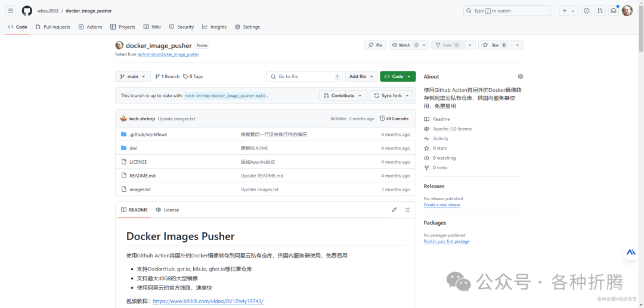The height and width of the screenshot is (308, 644).
Task: Open the Apache-2.0 license link
Action: tap(448, 129)
